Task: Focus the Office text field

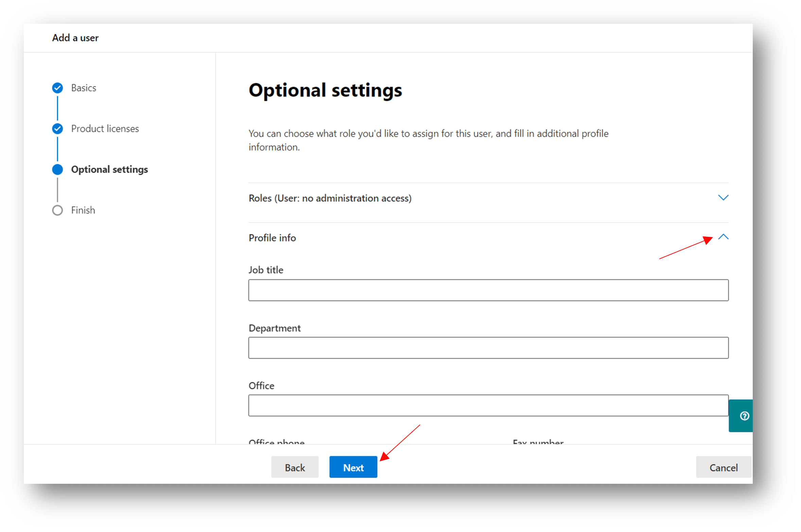Action: [488, 405]
